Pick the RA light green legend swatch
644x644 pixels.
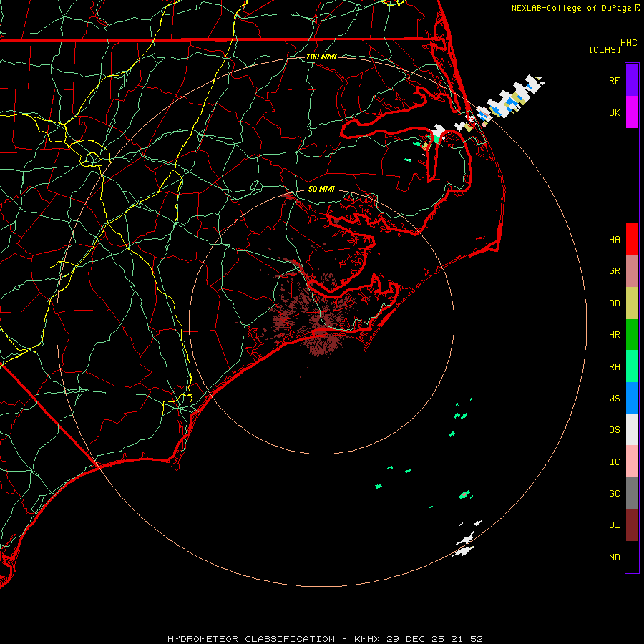[632, 366]
